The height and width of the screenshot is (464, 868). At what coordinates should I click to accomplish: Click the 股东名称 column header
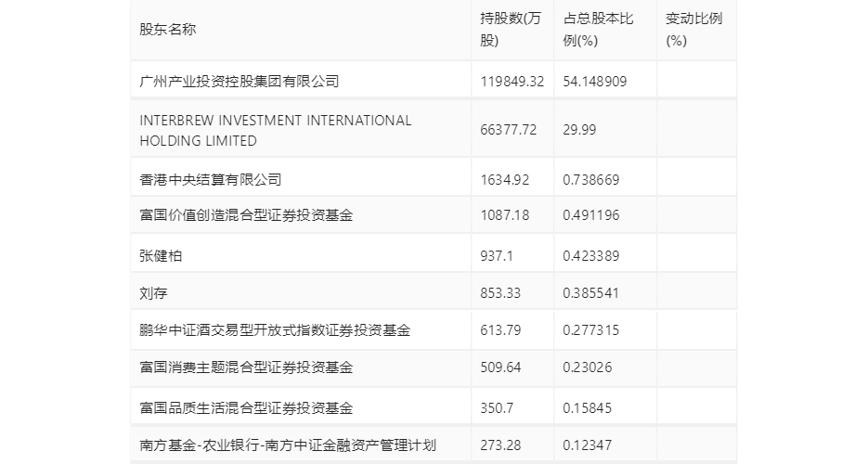click(168, 30)
